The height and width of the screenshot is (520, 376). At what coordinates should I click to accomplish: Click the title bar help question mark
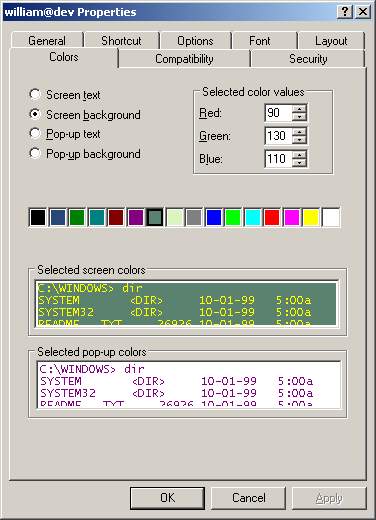pyautogui.click(x=345, y=12)
